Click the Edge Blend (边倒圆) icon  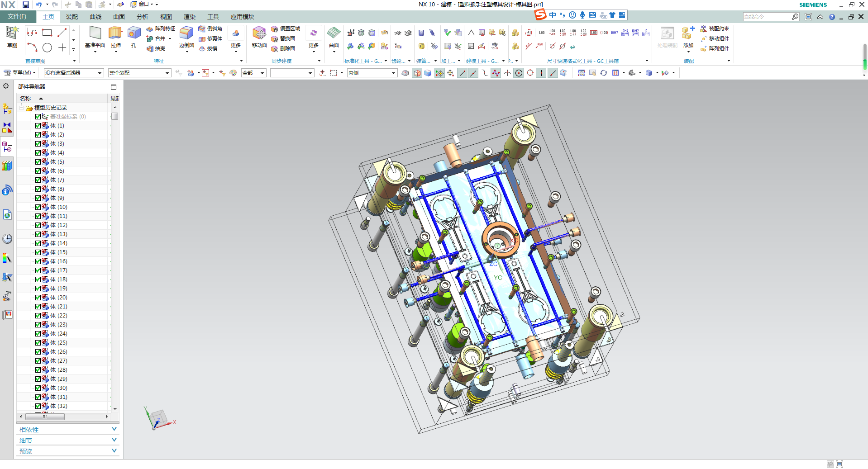click(x=186, y=33)
